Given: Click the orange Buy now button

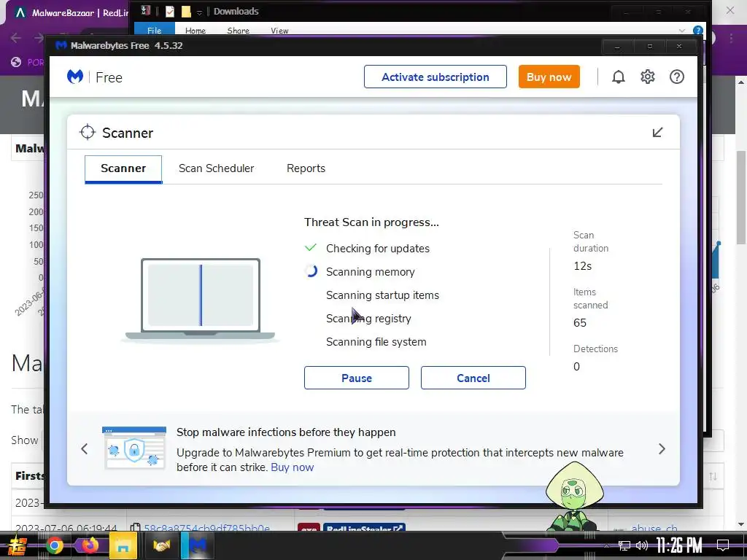Looking at the screenshot, I should [x=549, y=77].
